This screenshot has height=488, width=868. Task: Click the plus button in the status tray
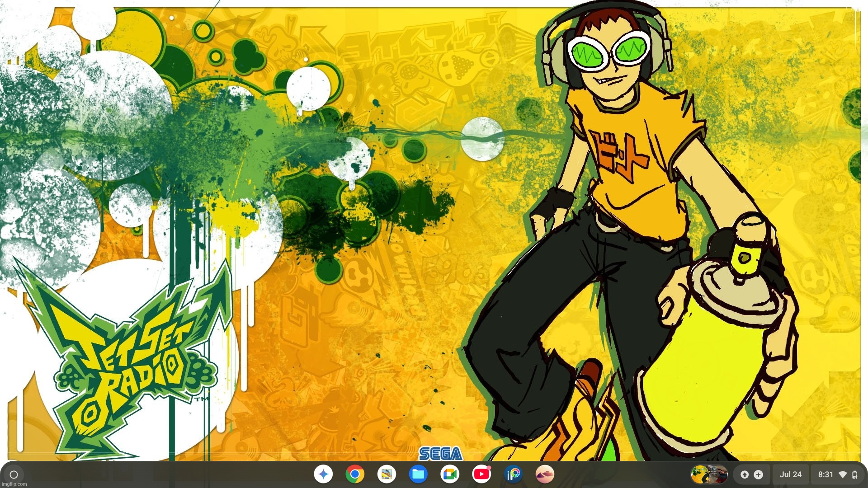758,474
